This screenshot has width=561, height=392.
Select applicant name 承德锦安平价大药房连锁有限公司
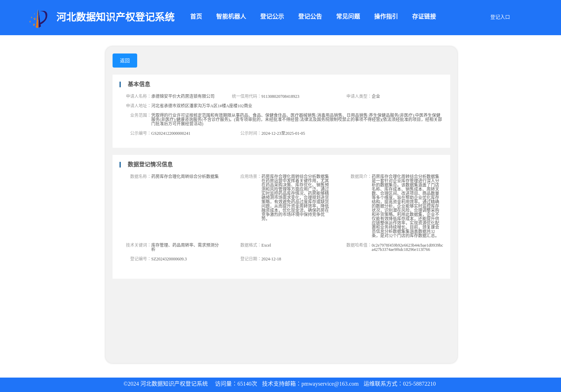point(183,96)
